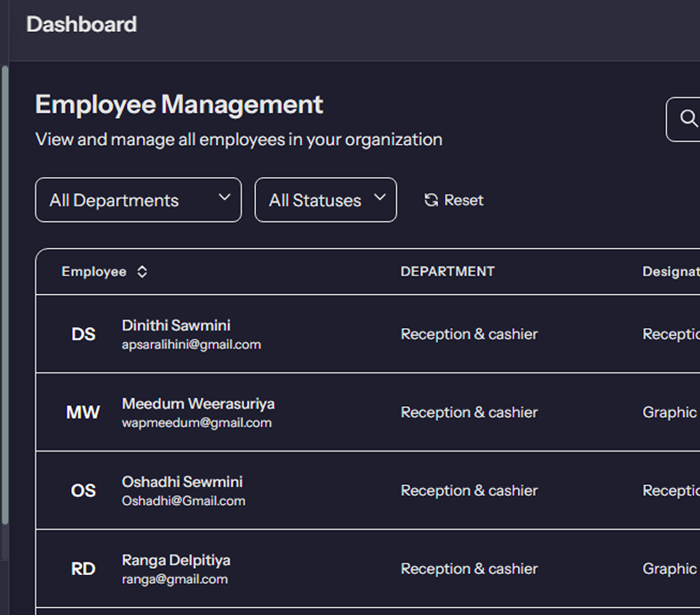
Task: Click the RD avatar for Ranga Delpitiya
Action: [x=84, y=569]
